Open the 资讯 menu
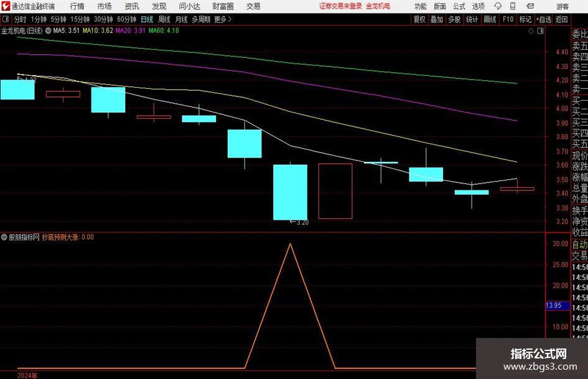 click(132, 6)
